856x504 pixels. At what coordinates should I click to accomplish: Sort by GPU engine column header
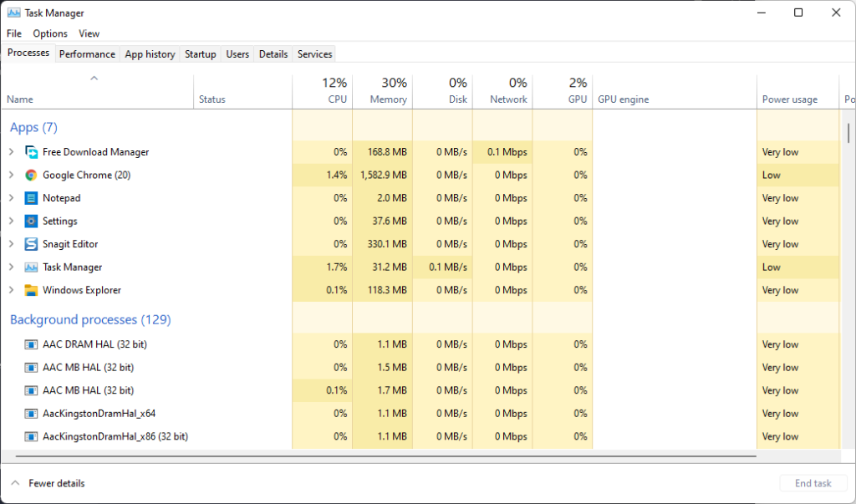675,92
